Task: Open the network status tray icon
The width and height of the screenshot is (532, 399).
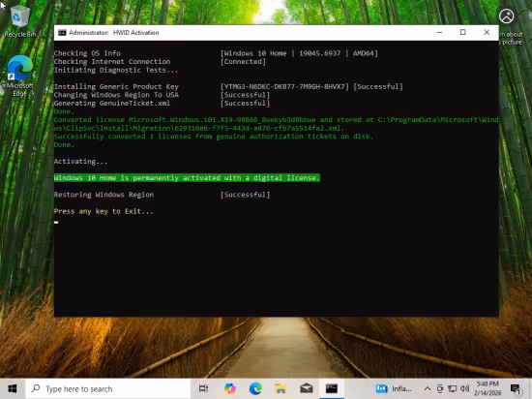Action: [x=453, y=388]
